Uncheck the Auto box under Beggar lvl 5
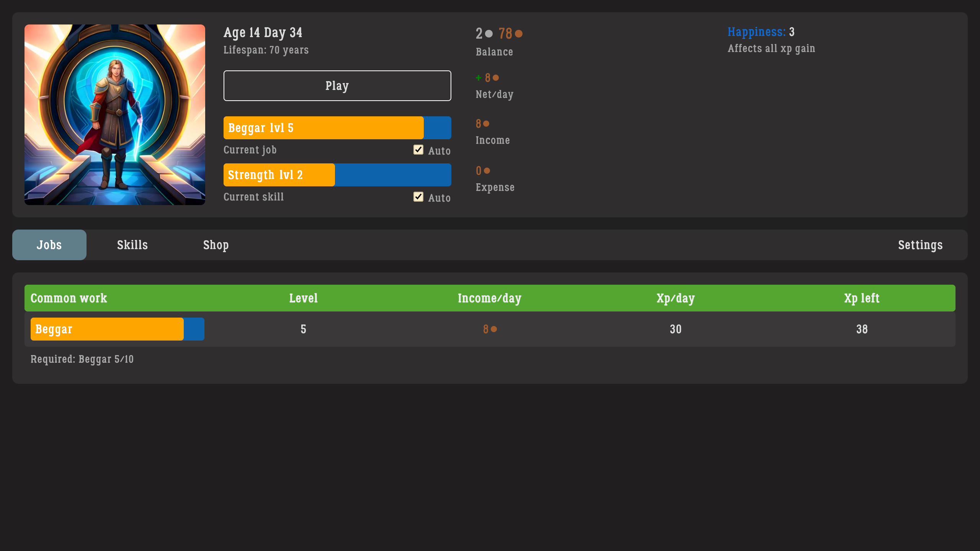This screenshot has width=980, height=551. pyautogui.click(x=418, y=150)
